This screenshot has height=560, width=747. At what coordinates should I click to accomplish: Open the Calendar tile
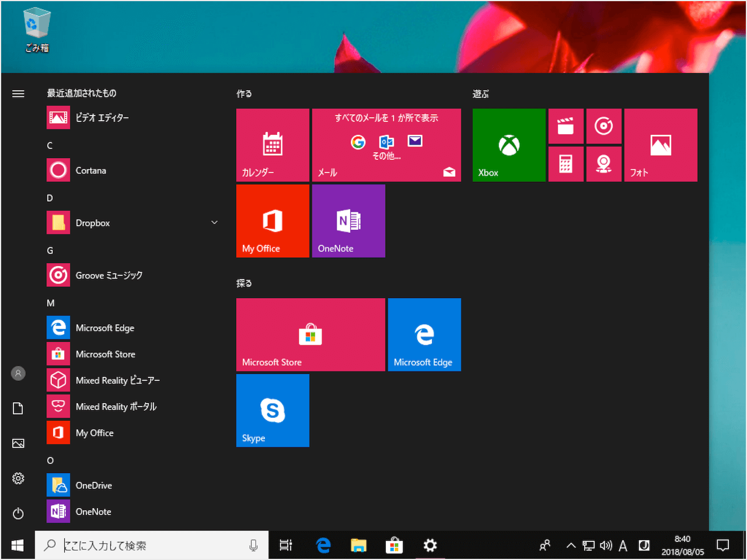point(273,145)
